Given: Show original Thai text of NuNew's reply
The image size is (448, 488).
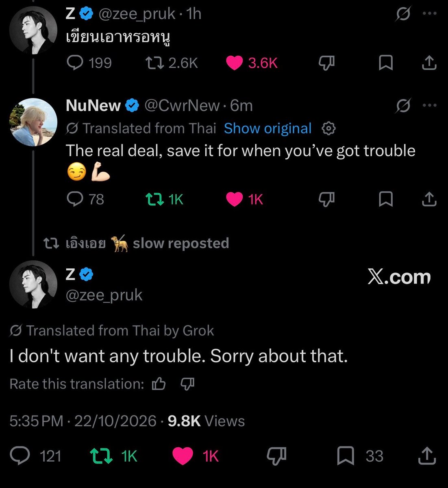Looking at the screenshot, I should [x=267, y=129].
